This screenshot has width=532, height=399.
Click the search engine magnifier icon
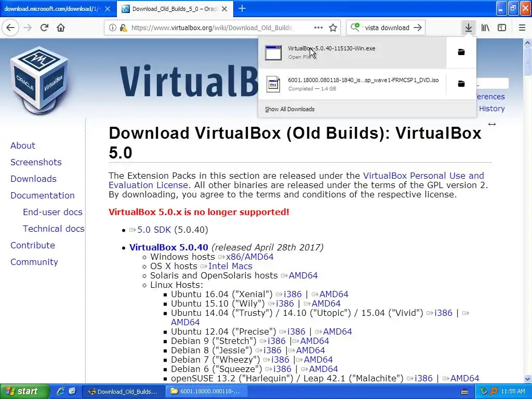point(355,27)
